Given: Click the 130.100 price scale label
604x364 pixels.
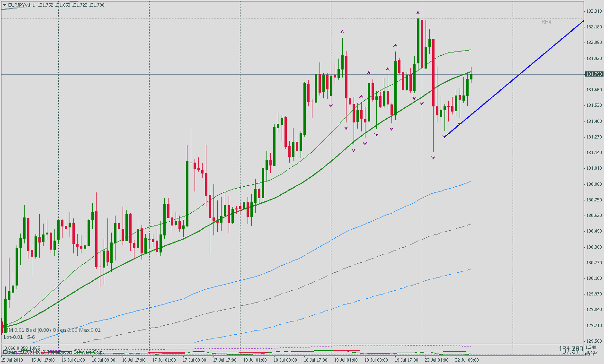Looking at the screenshot, I should coord(594,278).
